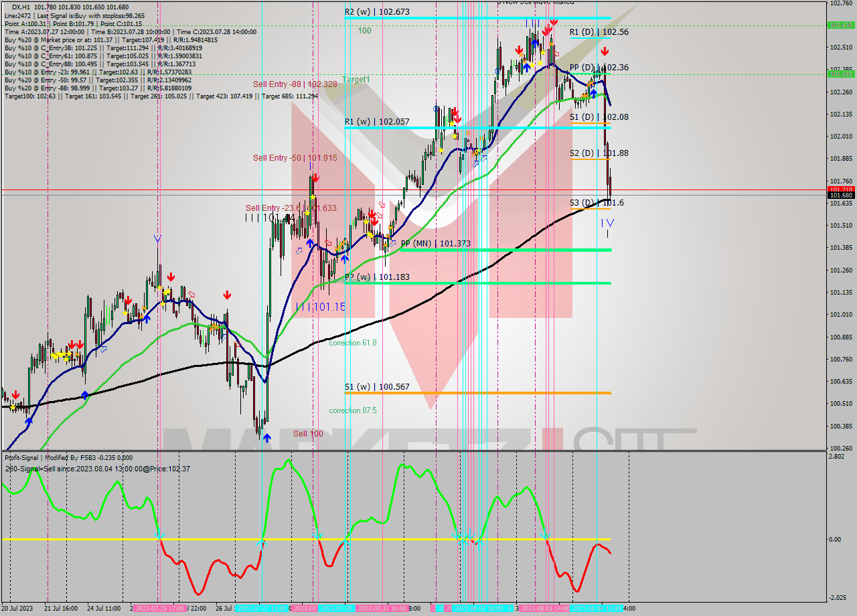Select the 'PP (D) | 102.36' label

coord(599,68)
